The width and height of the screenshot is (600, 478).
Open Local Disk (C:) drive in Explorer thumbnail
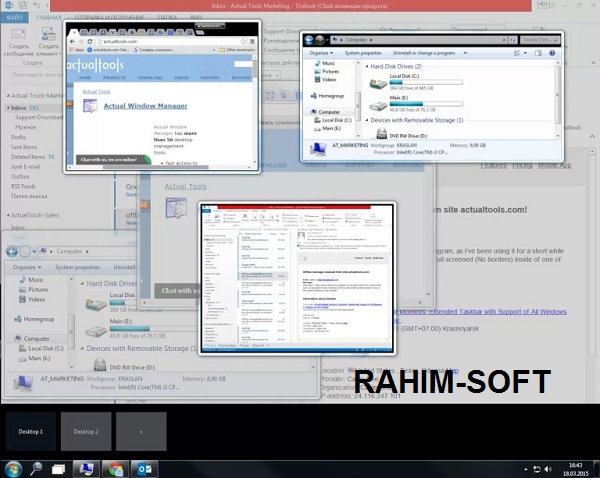417,82
